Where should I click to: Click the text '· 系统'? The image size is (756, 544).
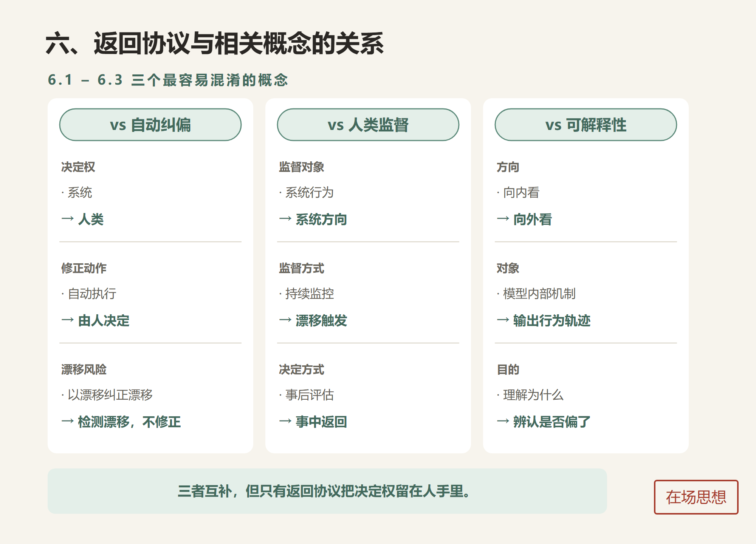[x=77, y=193]
